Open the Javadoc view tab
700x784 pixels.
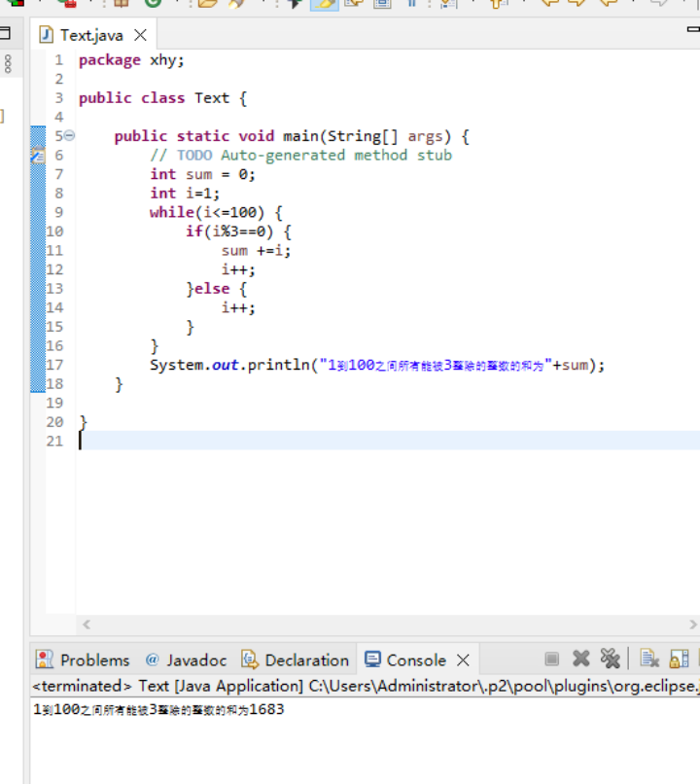point(186,660)
